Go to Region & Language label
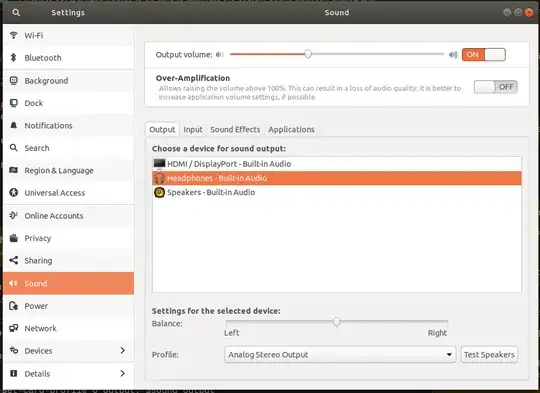This screenshot has height=393, width=540. coord(59,170)
